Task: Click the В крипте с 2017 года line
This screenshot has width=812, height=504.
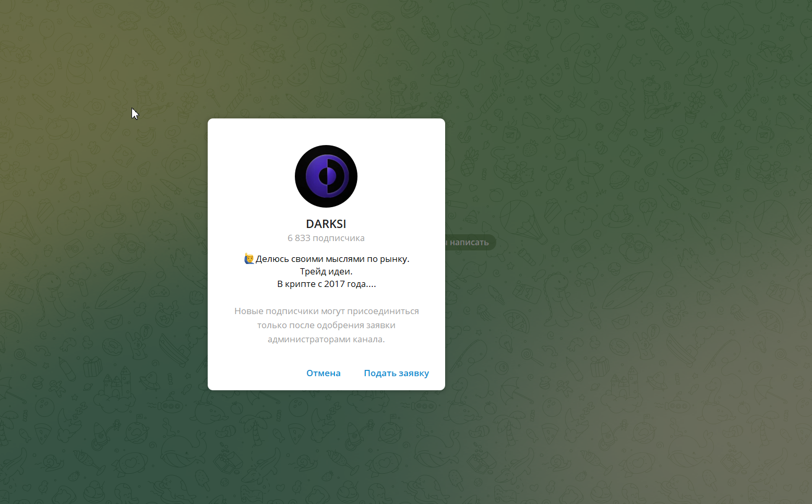Action: tap(326, 284)
